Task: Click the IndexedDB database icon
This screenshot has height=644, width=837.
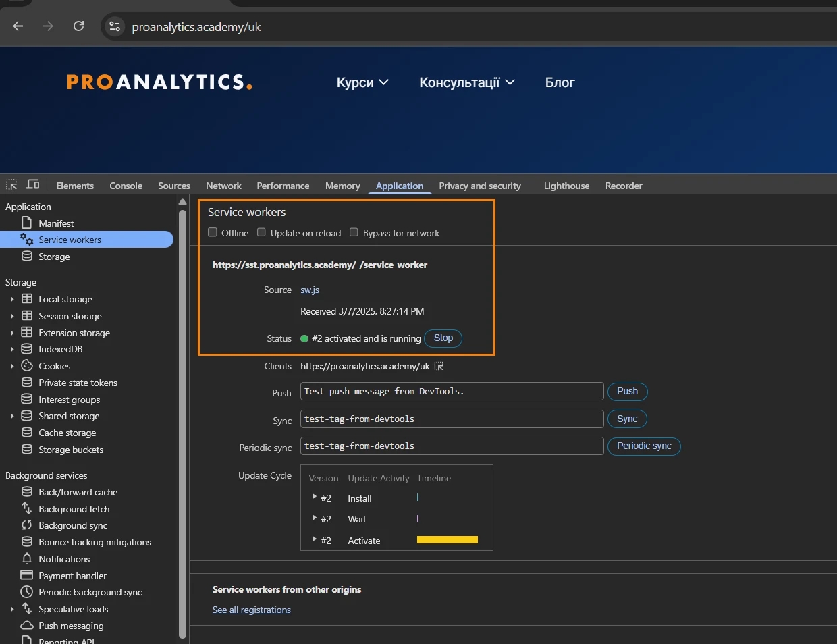Action: tap(27, 349)
